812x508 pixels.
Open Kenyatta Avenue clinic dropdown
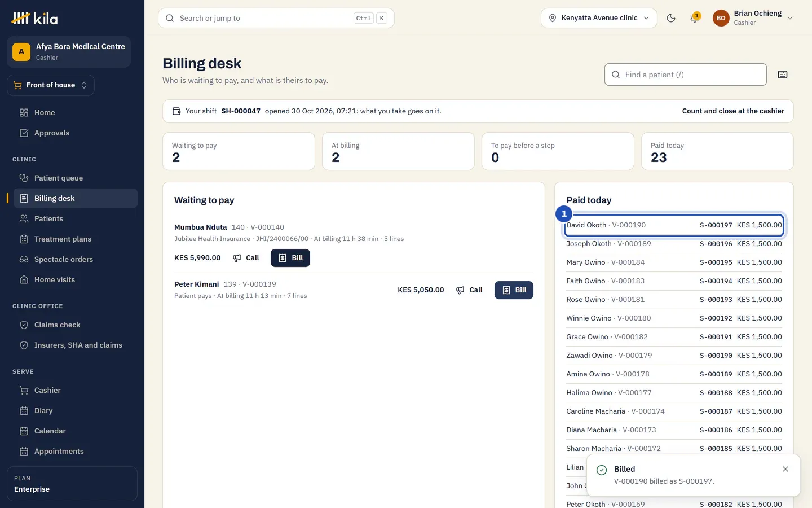(599, 18)
